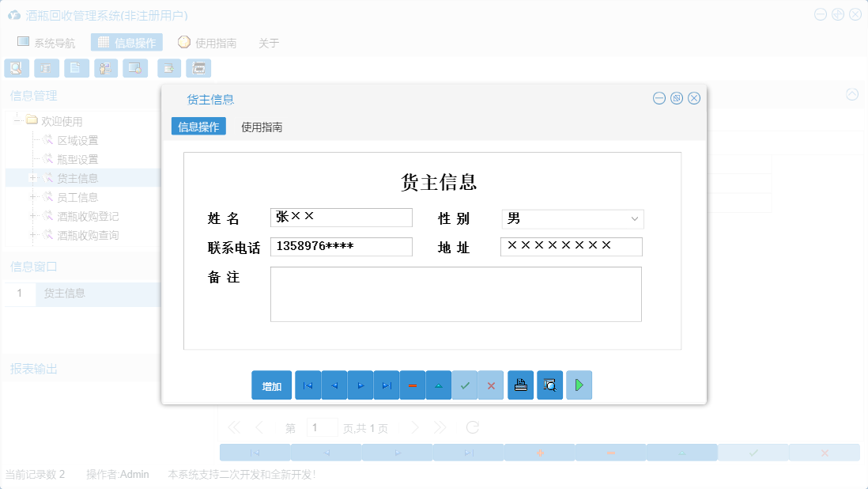Click the employee management icon on the toolbar

coord(105,68)
